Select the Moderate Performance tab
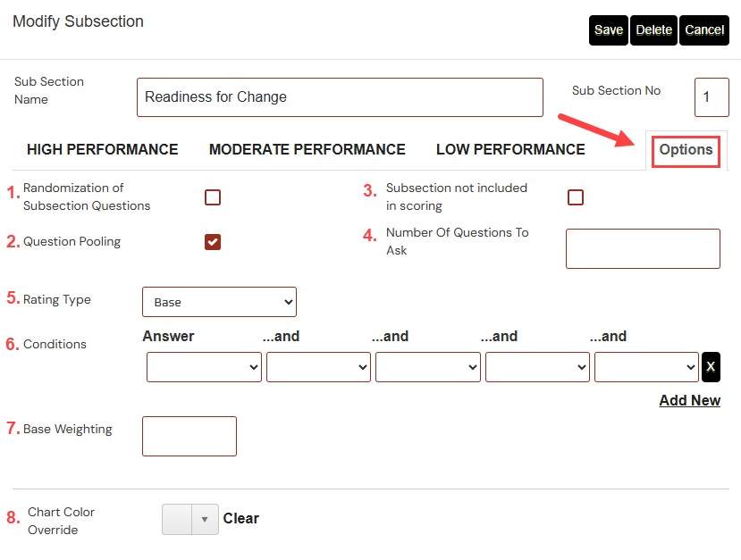Viewport: 741px width, 560px height. coord(307,149)
